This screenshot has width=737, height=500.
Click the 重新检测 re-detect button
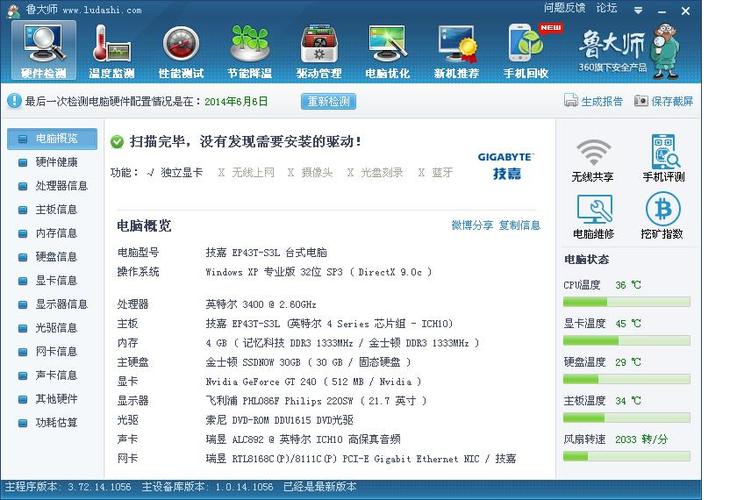click(x=328, y=101)
